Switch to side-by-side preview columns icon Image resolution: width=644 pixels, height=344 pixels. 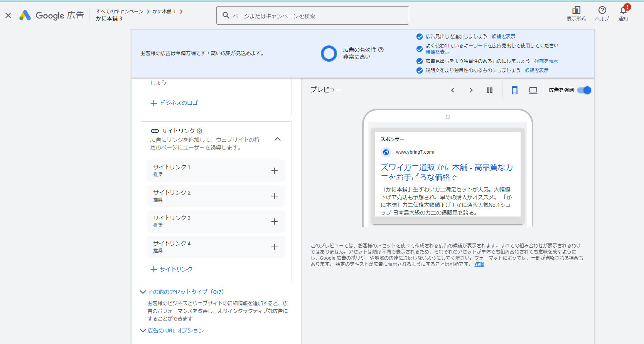click(489, 90)
